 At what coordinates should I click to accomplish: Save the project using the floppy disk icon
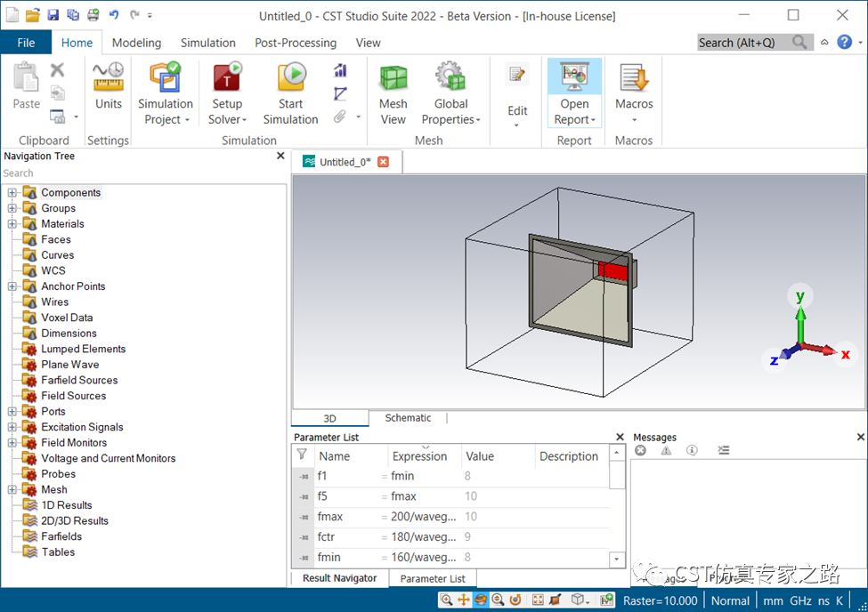[53, 15]
